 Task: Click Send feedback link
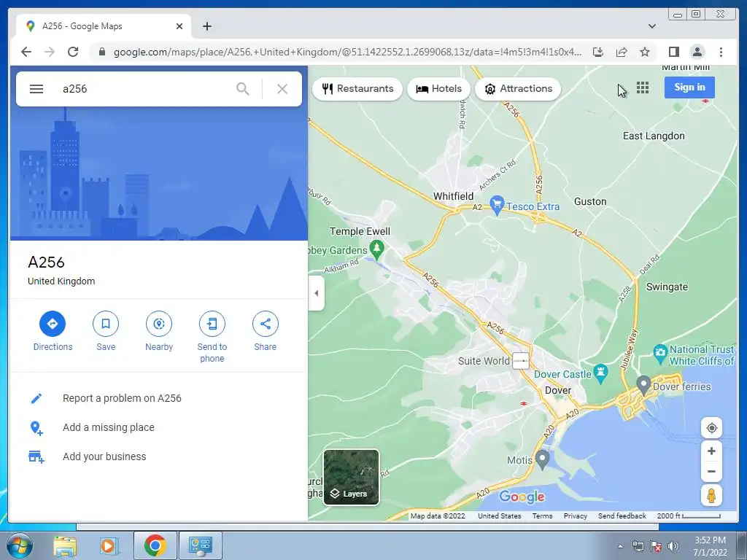click(622, 516)
